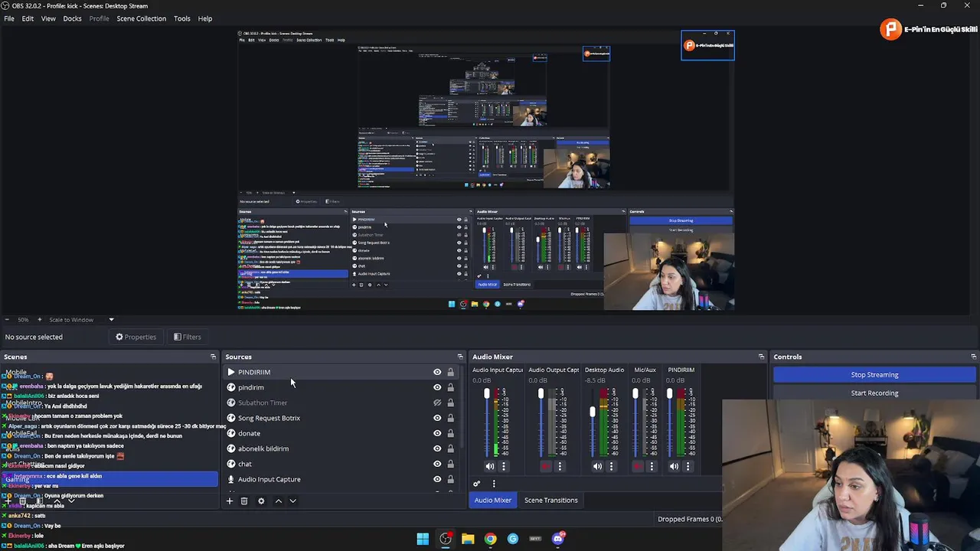This screenshot has height=551, width=980.
Task: Open the Help menu
Action: click(x=205, y=18)
